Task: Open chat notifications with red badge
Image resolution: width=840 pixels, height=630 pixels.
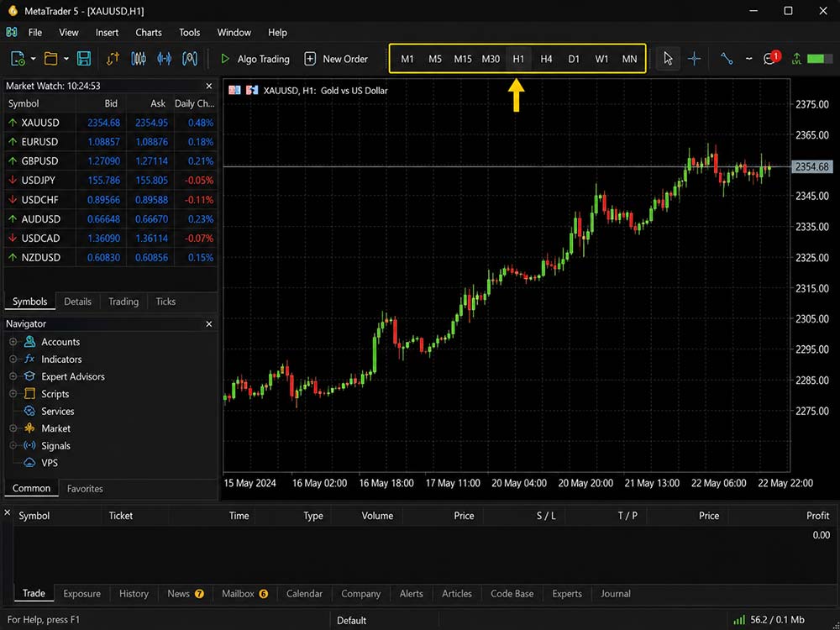Action: (x=771, y=58)
